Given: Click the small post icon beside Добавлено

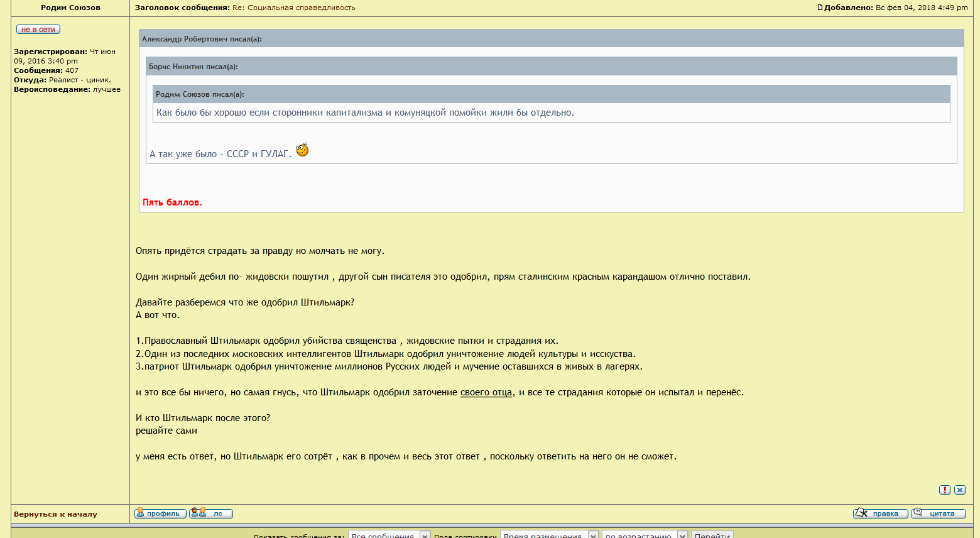Looking at the screenshot, I should point(820,8).
